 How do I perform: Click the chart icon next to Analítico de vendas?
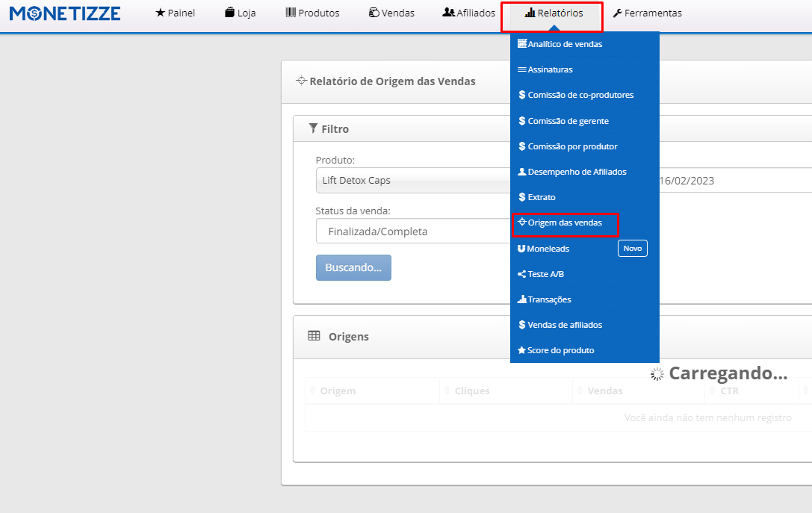[x=522, y=44]
